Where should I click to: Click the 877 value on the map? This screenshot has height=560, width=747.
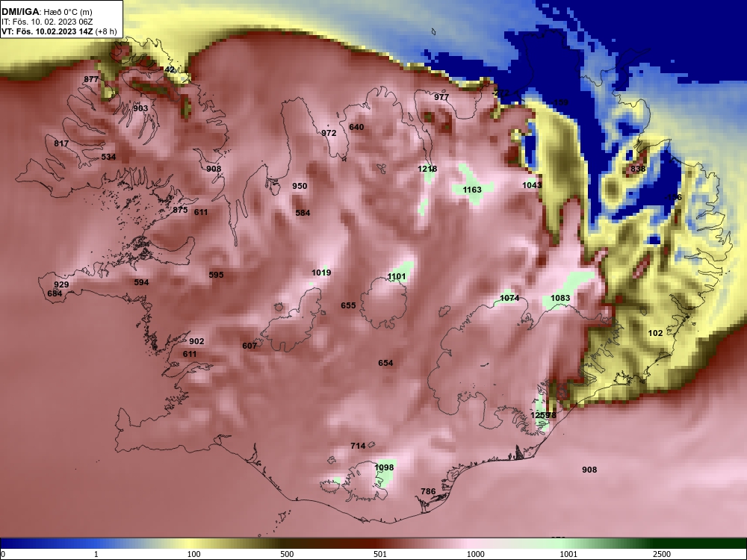91,80
